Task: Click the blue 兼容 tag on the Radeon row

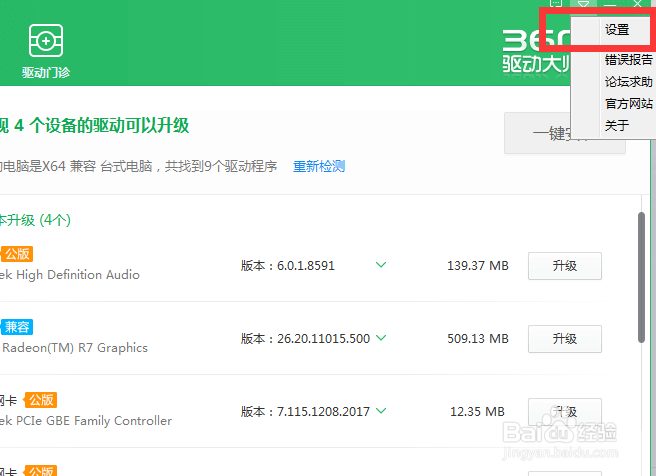Action: (17, 327)
